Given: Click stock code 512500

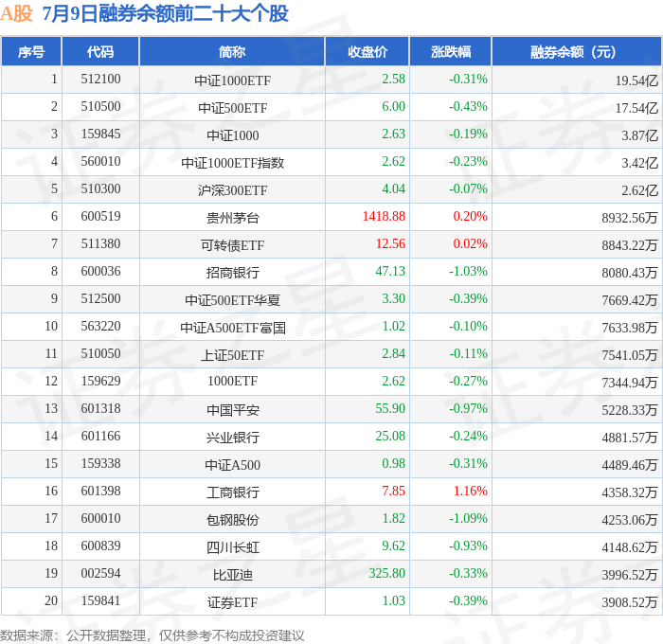Looking at the screenshot, I should pyautogui.click(x=100, y=298).
